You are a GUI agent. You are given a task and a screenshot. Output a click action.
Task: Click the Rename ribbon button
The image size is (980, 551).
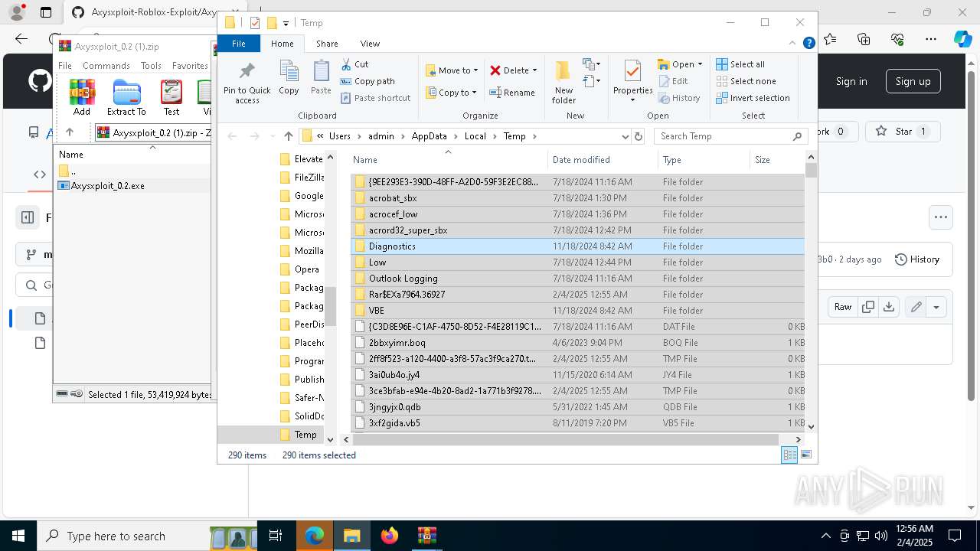[x=512, y=93]
